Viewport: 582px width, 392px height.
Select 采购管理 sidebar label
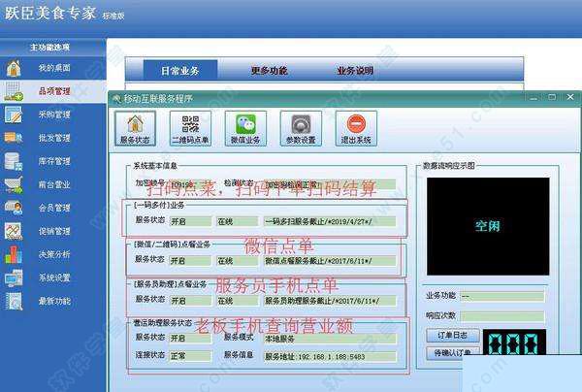coord(54,114)
